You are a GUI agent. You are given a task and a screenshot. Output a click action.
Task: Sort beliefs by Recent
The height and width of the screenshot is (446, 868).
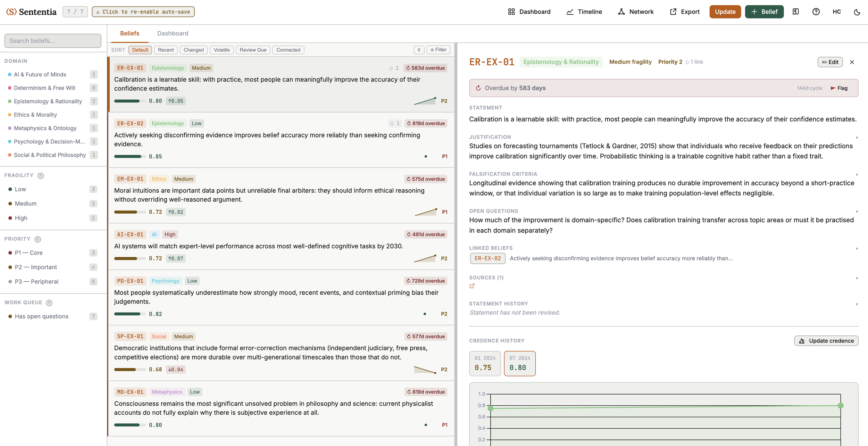click(166, 50)
